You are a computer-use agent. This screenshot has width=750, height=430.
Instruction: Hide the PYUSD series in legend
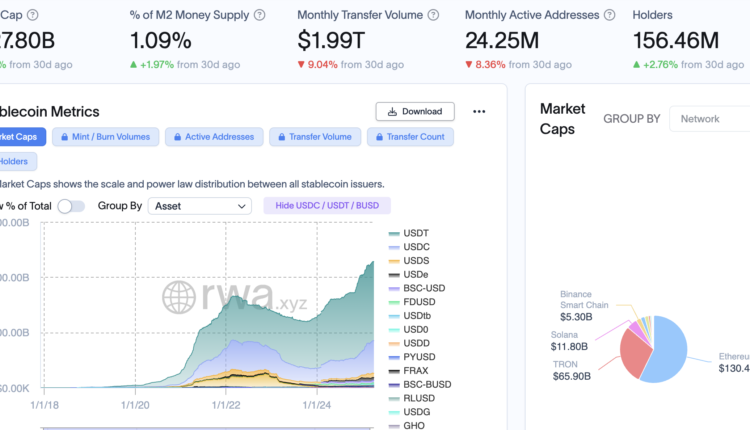point(417,357)
